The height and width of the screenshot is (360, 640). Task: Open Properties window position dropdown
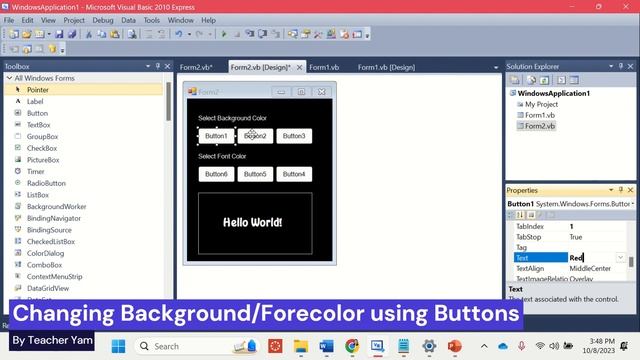(611, 190)
